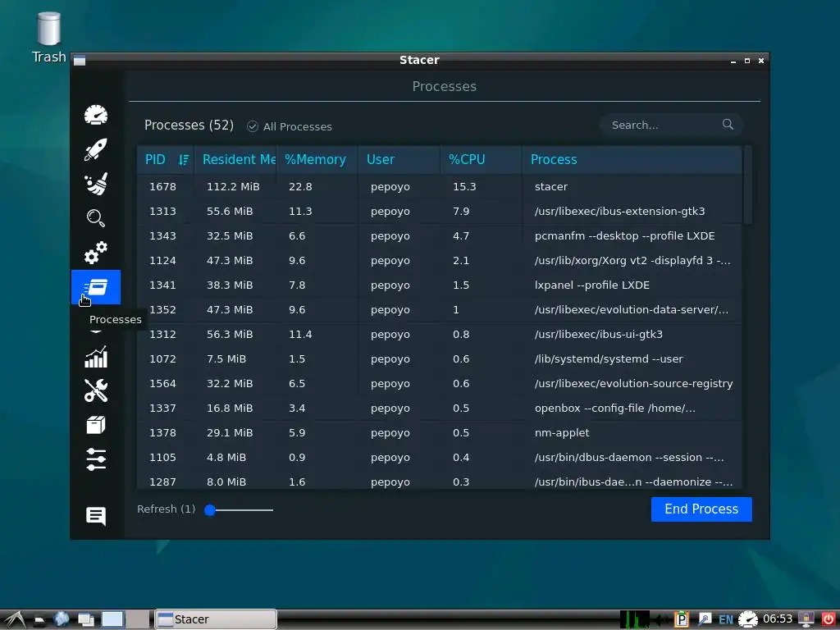Click the volume speaker tray icon
The image size is (840, 630).
(x=663, y=620)
